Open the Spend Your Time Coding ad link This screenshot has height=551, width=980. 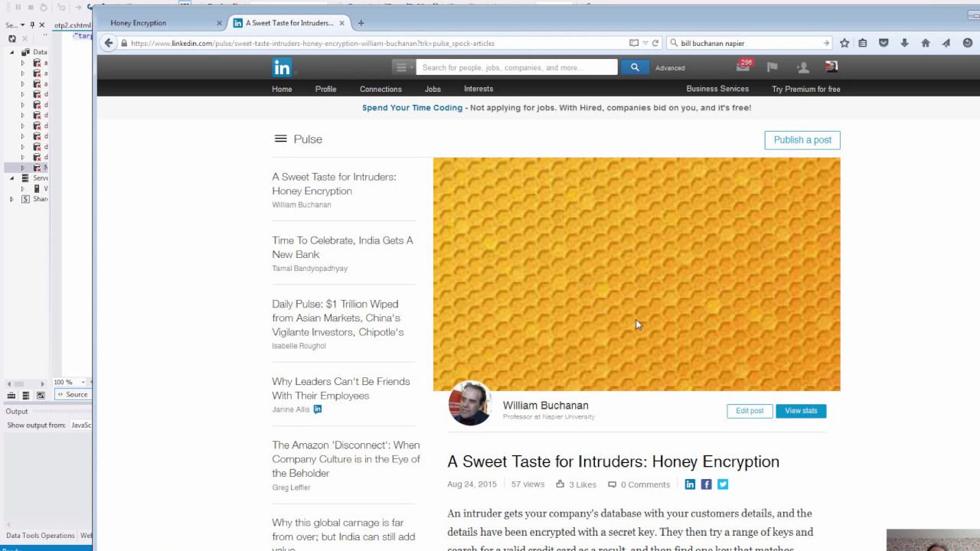coord(412,108)
